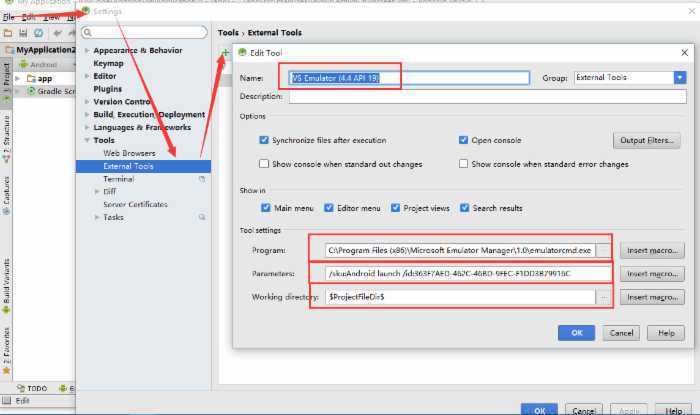
Task: Click the Save All toolbar icon
Action: click(23, 33)
